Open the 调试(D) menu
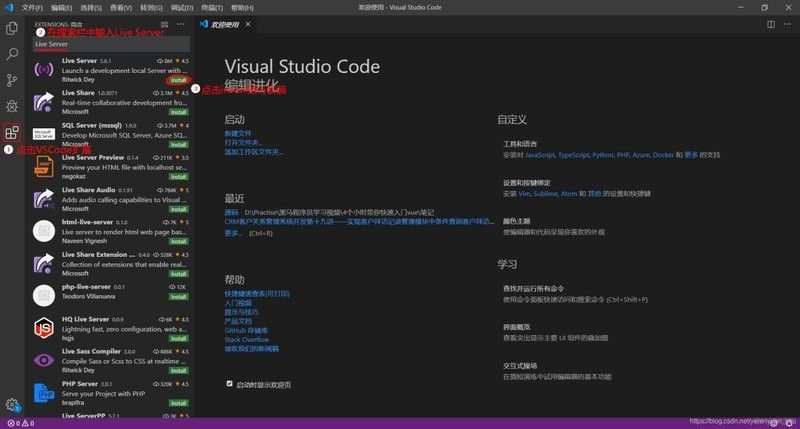Viewport: 800px width, 429px height. [182, 8]
